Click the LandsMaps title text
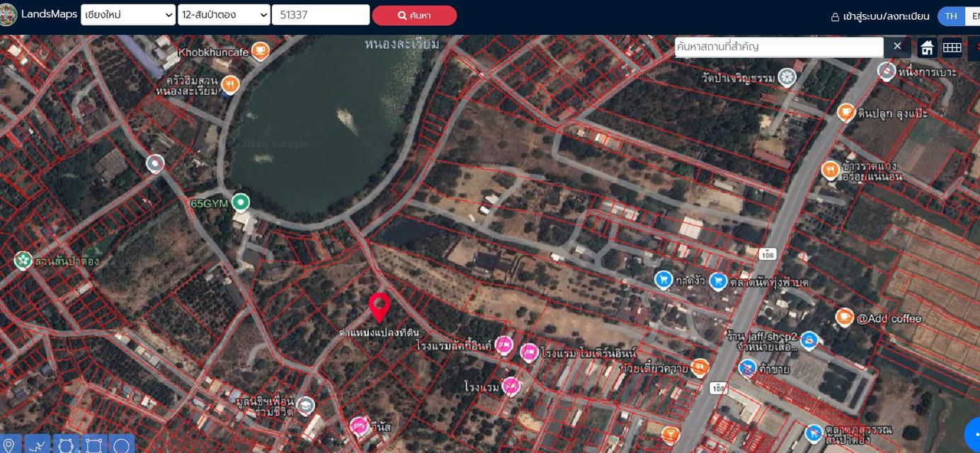Image resolution: width=980 pixels, height=453 pixels. (x=49, y=14)
